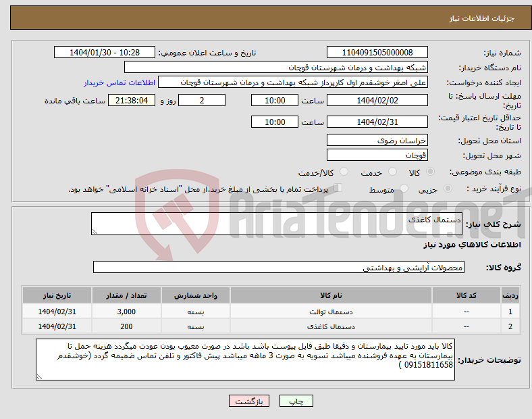Select the متوسط purchase type radio
The height and width of the screenshot is (419, 532).
(x=404, y=188)
